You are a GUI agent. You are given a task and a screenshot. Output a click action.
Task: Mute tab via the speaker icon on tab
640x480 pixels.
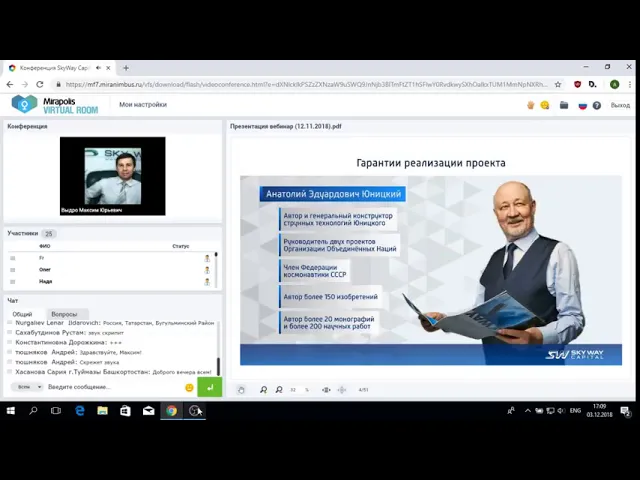tap(98, 68)
